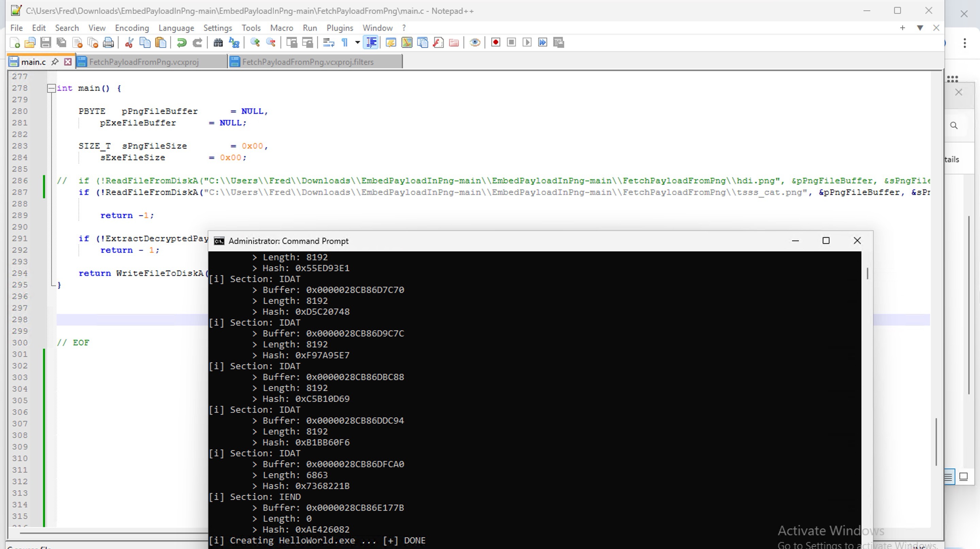
Task: Click the Save All icon
Action: (x=61, y=42)
